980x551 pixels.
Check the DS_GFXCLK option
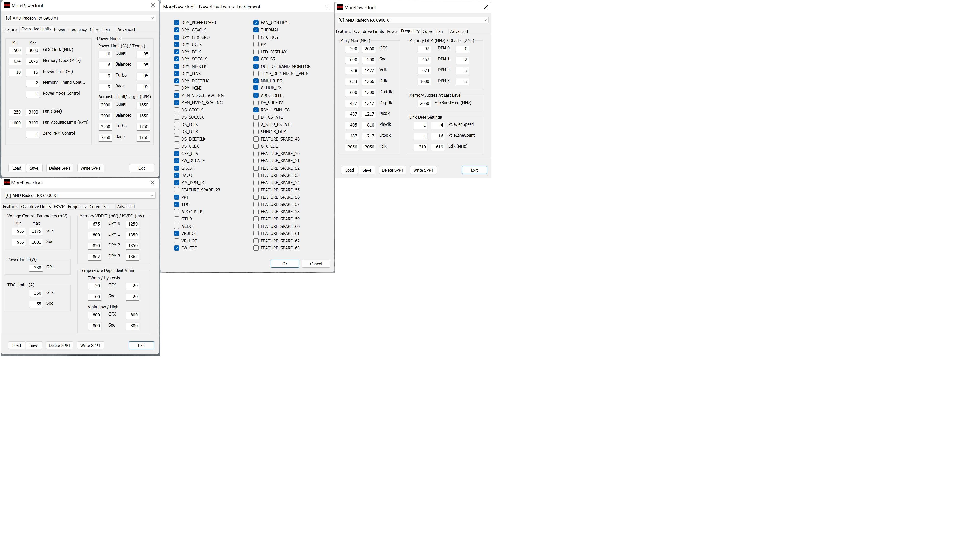pyautogui.click(x=177, y=110)
